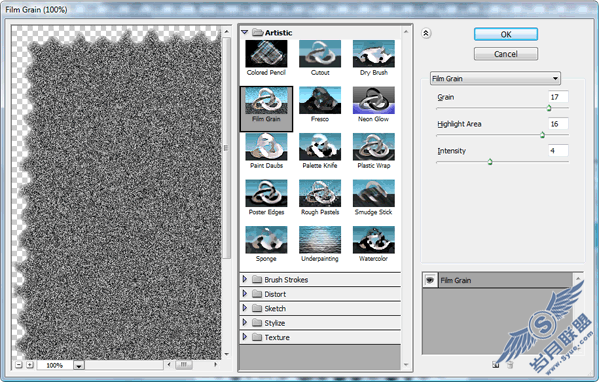Open the preview zoom percentage dropdown
Image resolution: width=599 pixels, height=382 pixels.
[x=79, y=366]
